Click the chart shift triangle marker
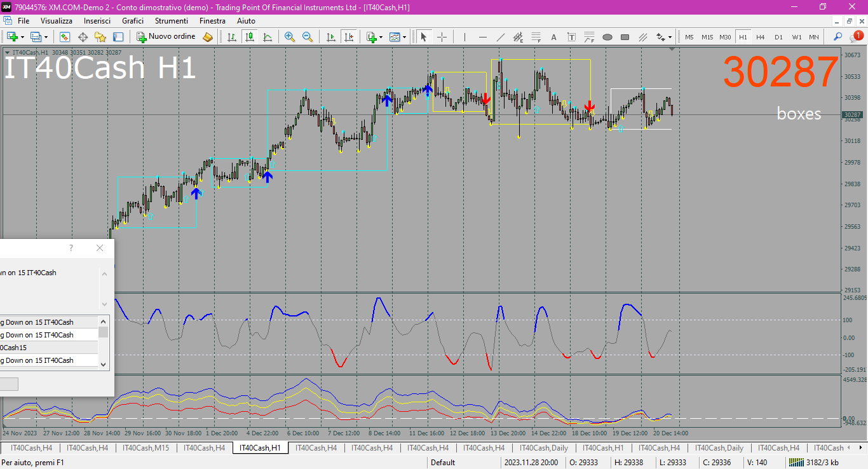 (x=670, y=48)
